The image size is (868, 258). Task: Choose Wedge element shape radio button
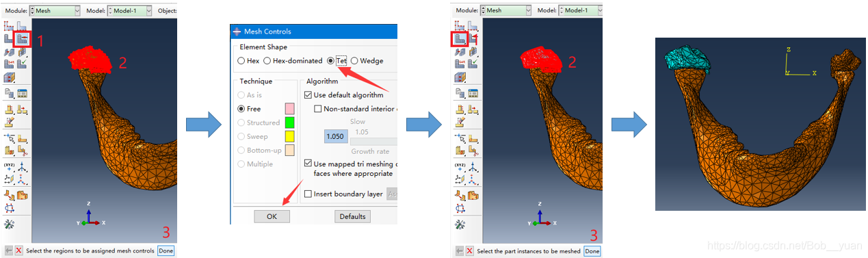[354, 61]
